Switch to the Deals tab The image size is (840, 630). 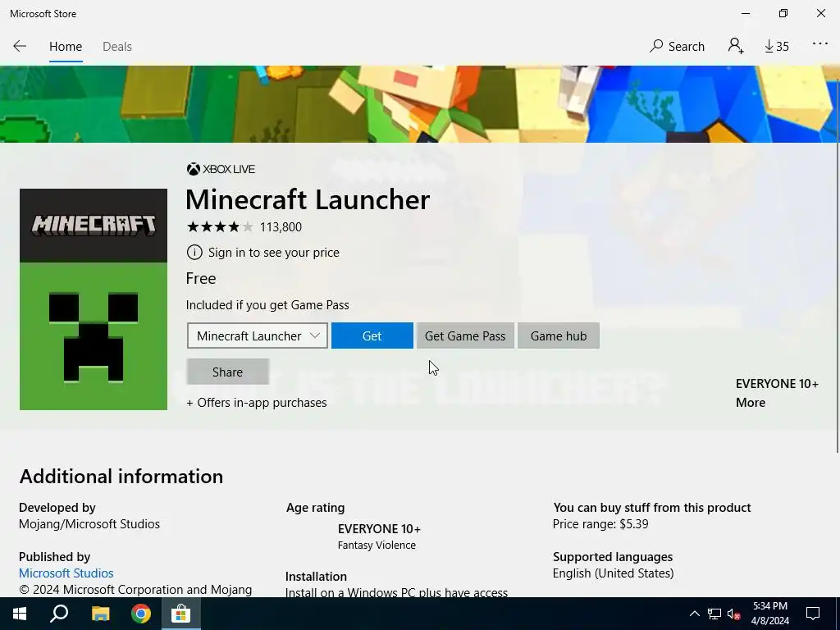click(117, 47)
